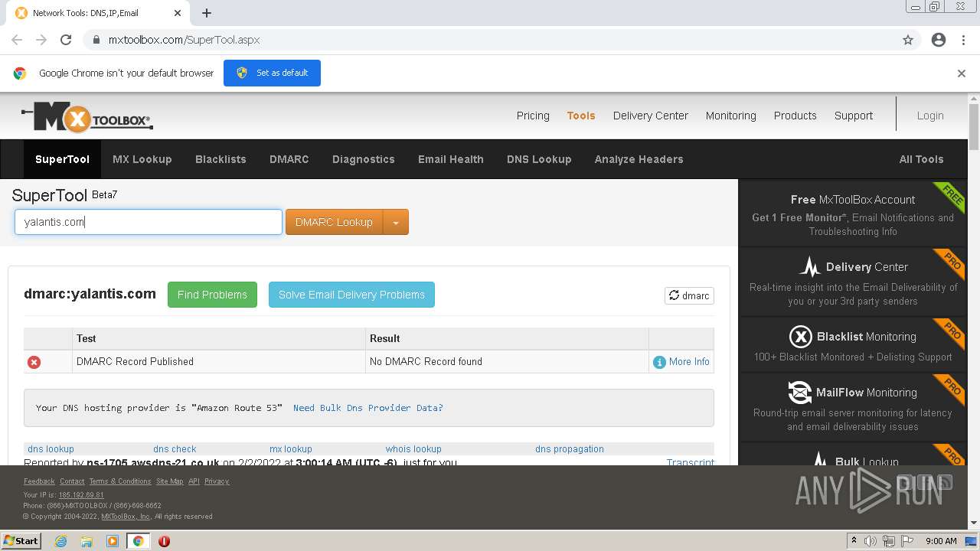Open the MX Lookup tab
This screenshot has width=980, height=551.
(142, 159)
